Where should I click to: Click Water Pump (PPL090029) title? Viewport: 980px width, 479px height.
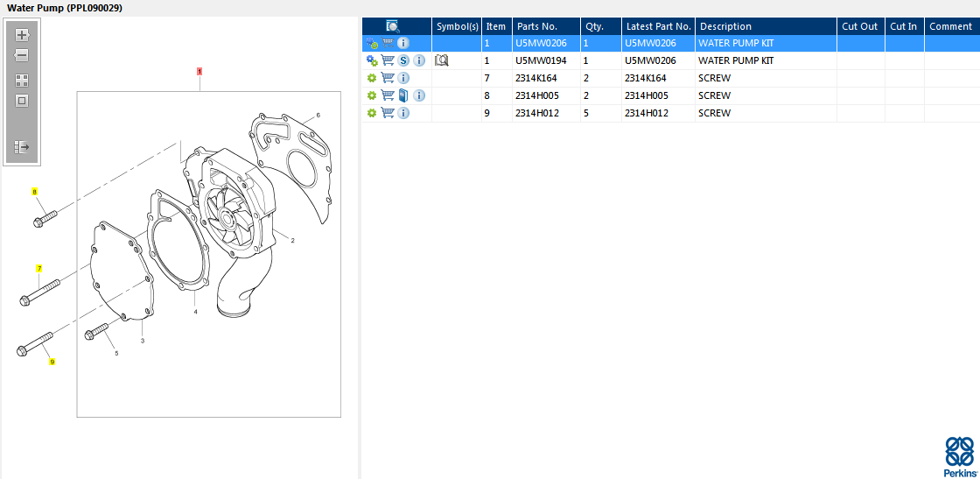point(65,8)
